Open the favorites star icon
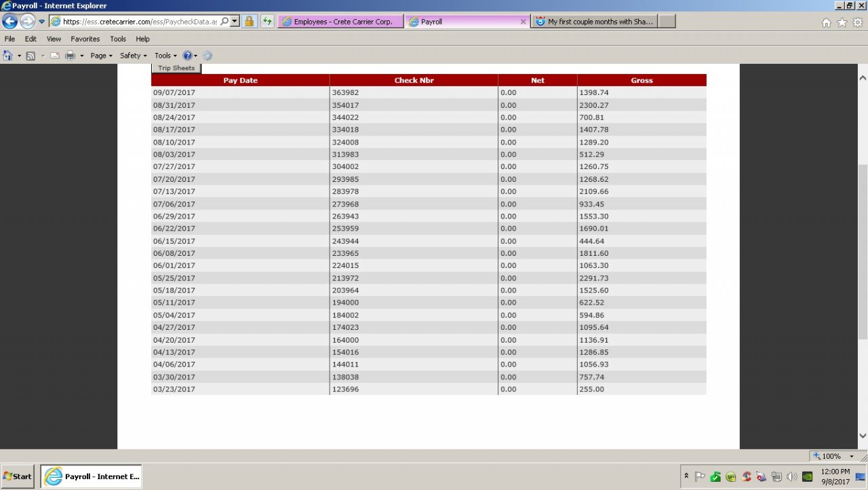The height and width of the screenshot is (490, 868). coord(842,22)
